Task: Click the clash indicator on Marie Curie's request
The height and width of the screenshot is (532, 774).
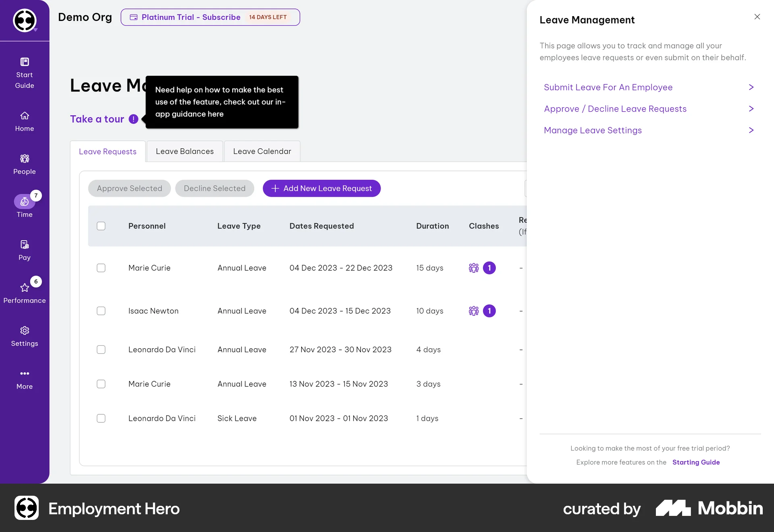Action: [x=489, y=268]
